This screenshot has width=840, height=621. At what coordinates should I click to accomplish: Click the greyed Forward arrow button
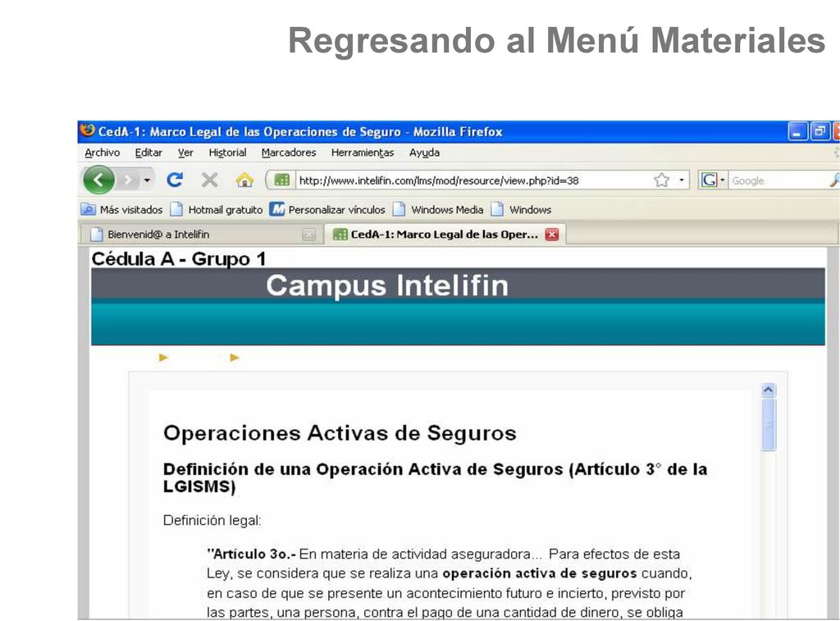click(x=128, y=180)
